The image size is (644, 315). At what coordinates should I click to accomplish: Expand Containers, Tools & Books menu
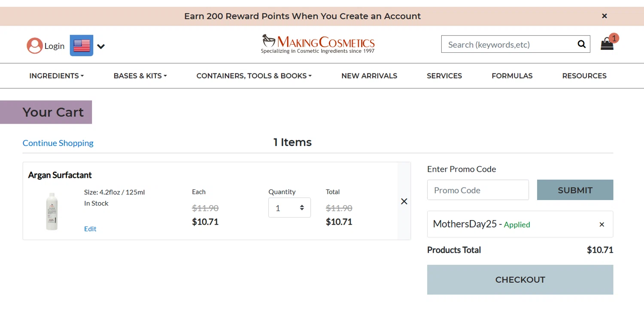[x=254, y=76]
